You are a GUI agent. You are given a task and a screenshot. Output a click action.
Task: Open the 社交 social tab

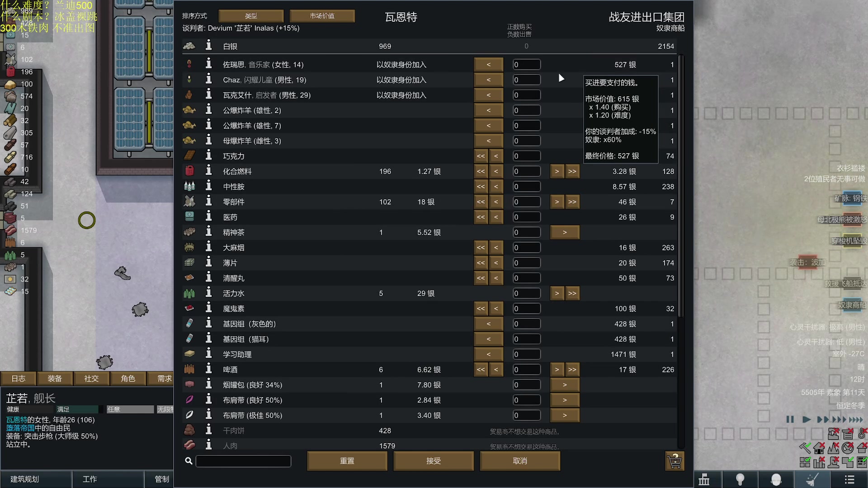(x=91, y=378)
